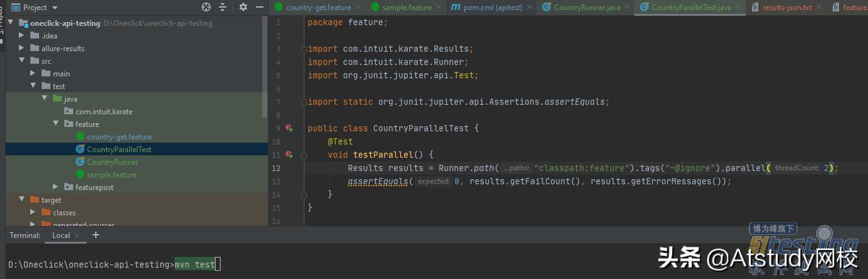Close the Local terminal tab
Viewport: 868px width, 279px height.
point(78,235)
